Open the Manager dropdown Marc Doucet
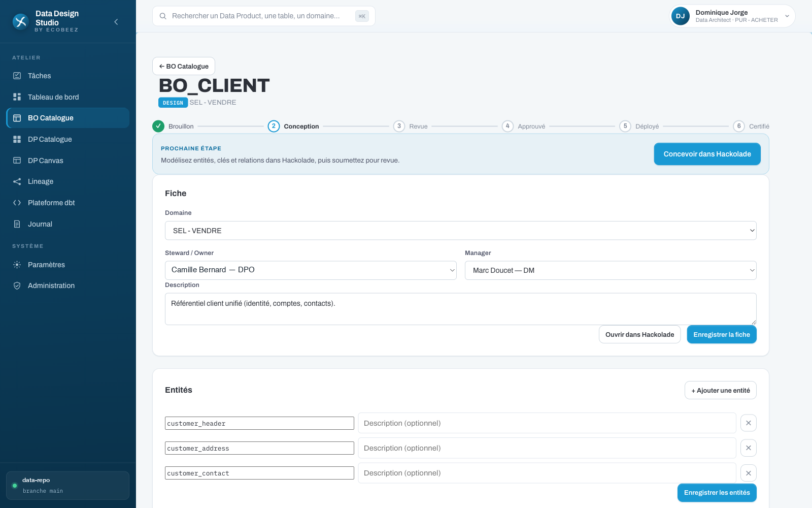The height and width of the screenshot is (508, 812). point(611,270)
